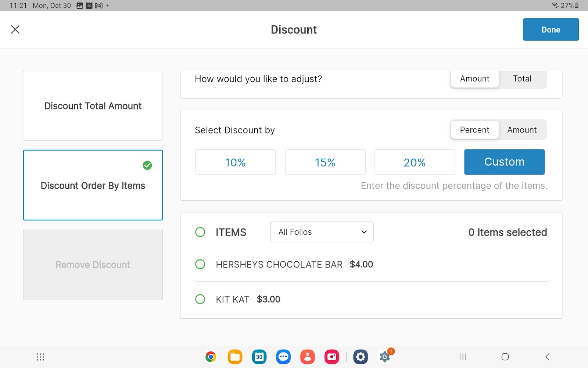Open the Settings gear app

(361, 357)
